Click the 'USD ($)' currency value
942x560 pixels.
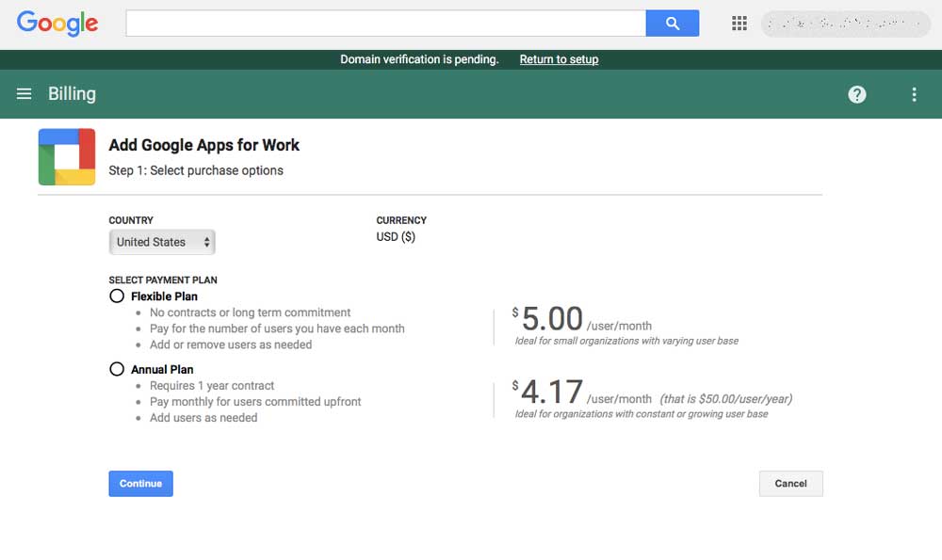[x=396, y=236]
